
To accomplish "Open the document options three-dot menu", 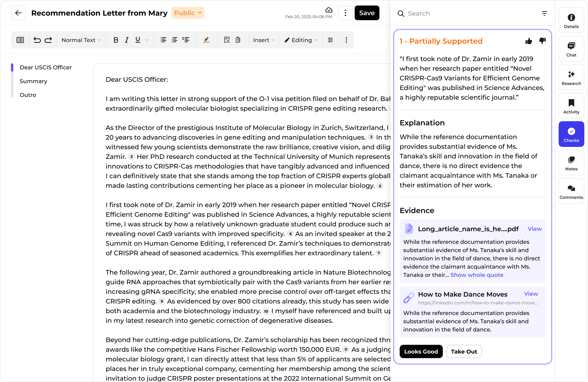I will click(x=345, y=13).
